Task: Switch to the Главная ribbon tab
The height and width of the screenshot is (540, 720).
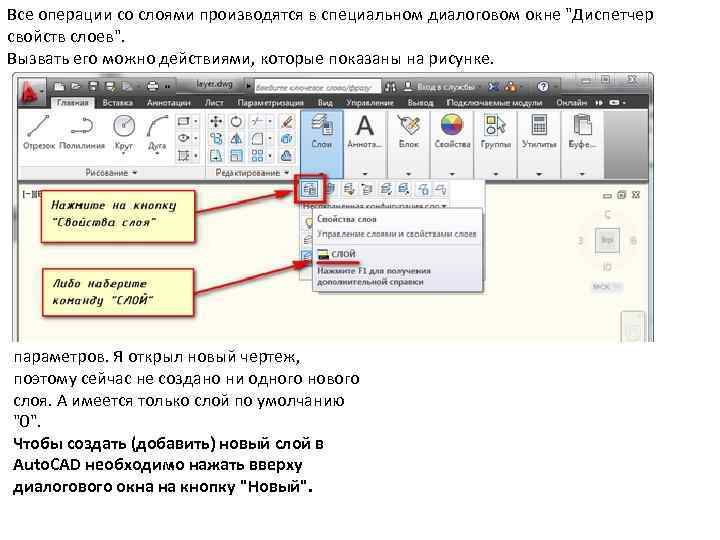Action: click(72, 102)
